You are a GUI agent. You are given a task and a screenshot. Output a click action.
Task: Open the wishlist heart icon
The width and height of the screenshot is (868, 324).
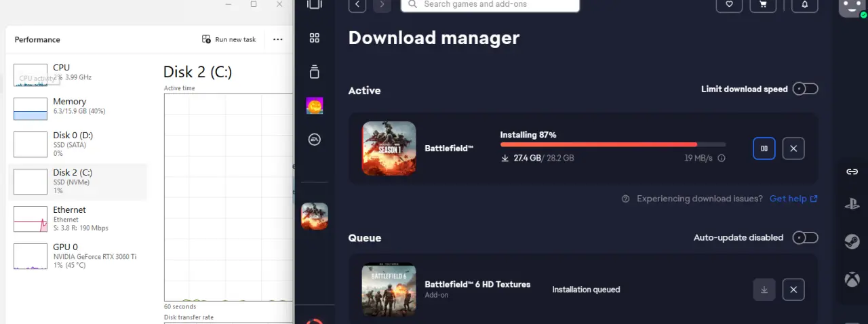coord(729,4)
